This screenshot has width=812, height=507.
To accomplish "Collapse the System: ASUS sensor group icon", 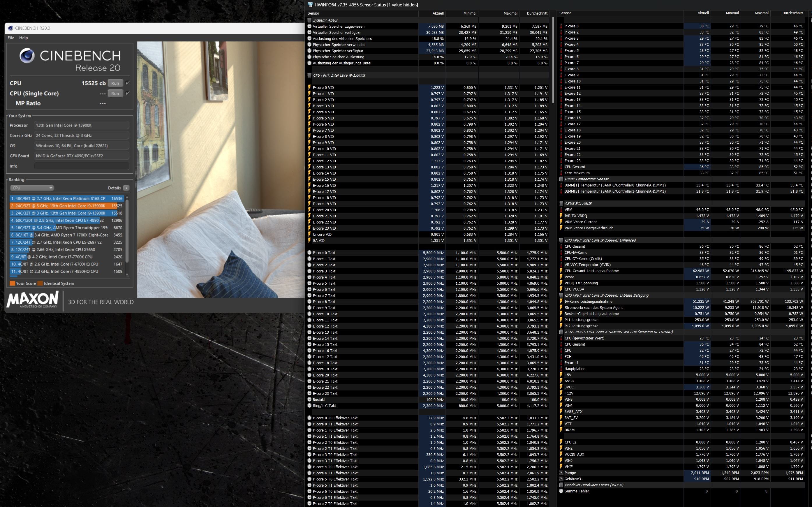I will pos(309,20).
